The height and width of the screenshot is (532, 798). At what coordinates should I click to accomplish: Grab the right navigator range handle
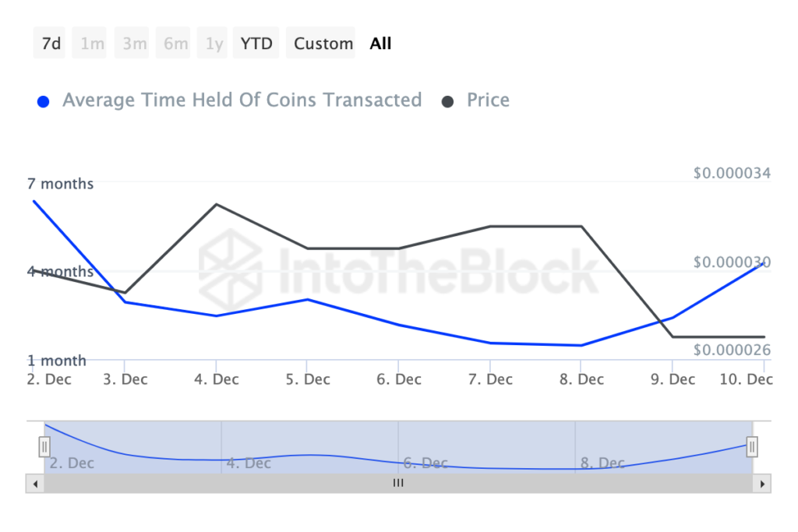[752, 446]
